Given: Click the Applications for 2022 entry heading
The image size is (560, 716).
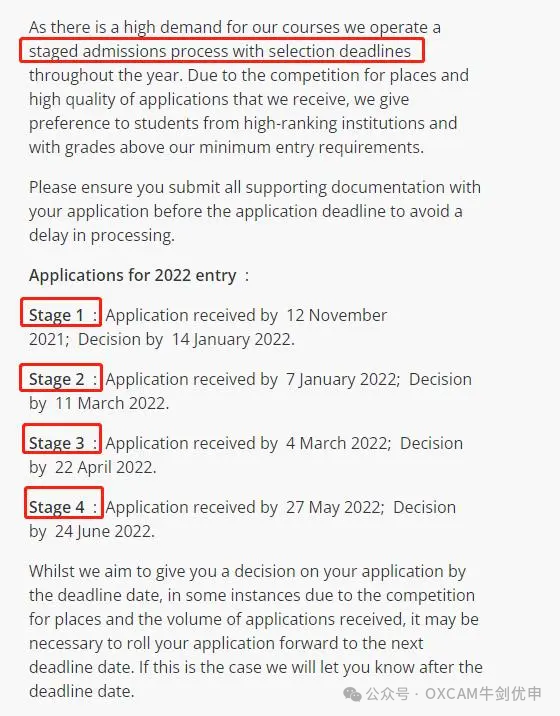Looking at the screenshot, I should tap(133, 275).
